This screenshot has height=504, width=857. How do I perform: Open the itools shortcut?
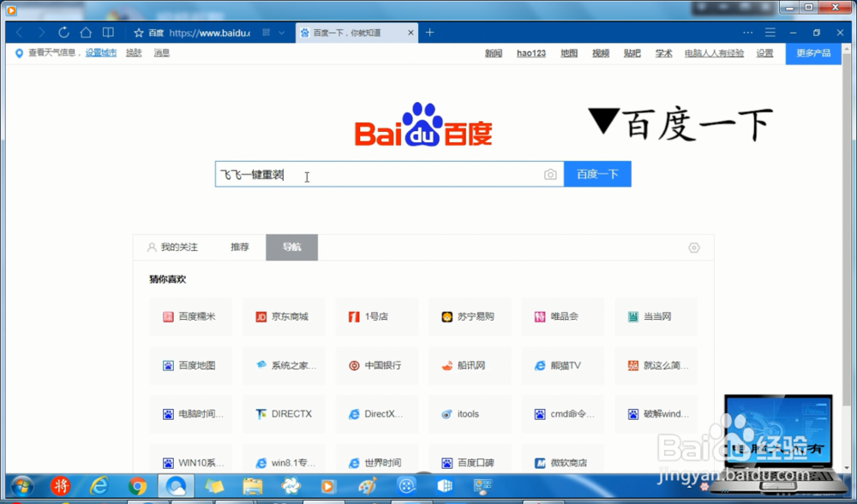point(470,414)
